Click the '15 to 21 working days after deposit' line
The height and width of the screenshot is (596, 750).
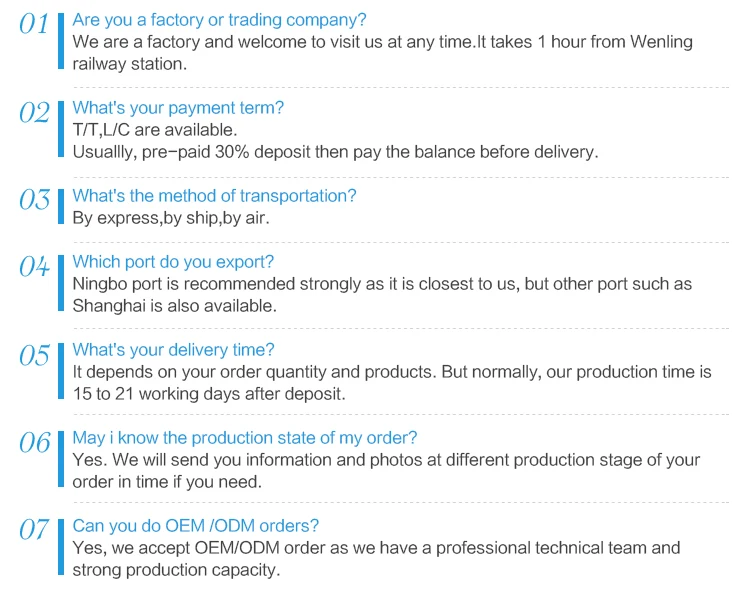[x=209, y=394]
